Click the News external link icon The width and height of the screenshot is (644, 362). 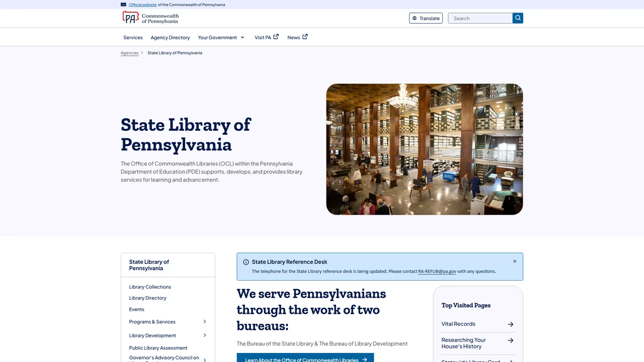click(305, 37)
